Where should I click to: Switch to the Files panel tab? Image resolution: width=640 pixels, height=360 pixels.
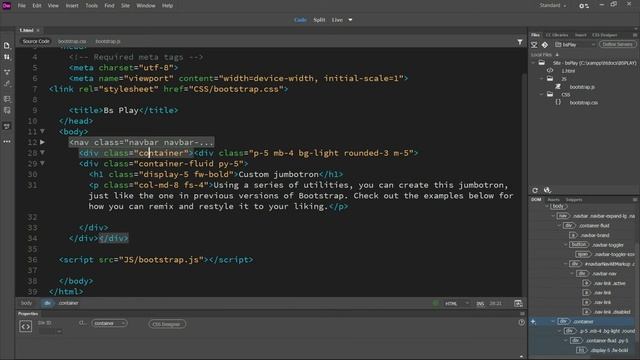535,35
